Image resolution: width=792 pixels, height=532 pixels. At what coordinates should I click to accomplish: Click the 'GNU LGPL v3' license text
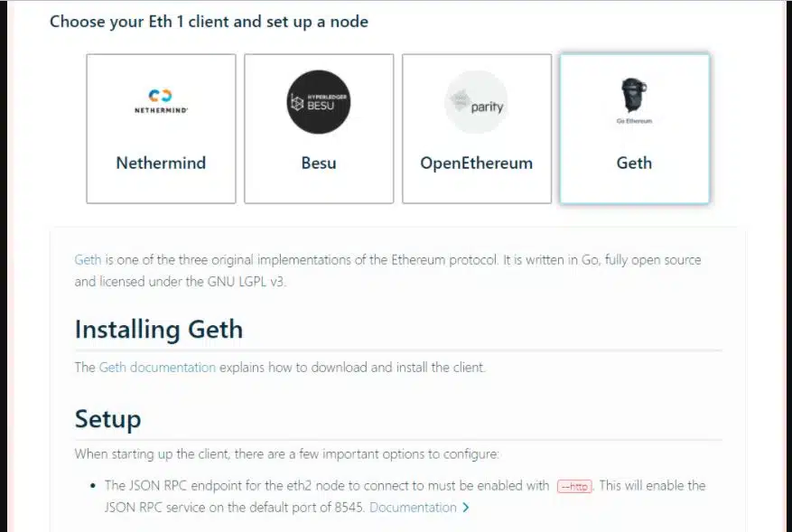click(246, 282)
